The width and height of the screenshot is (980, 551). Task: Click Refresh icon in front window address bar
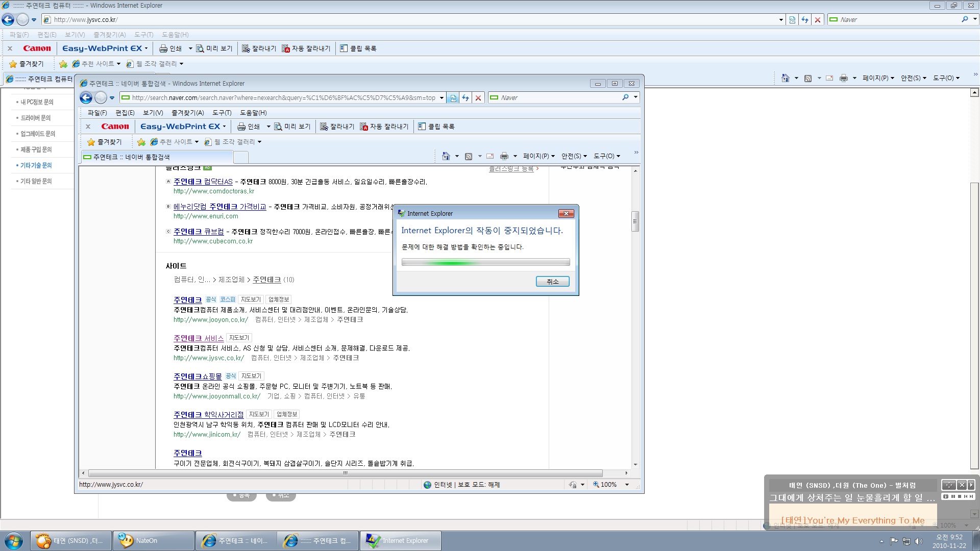tap(465, 98)
